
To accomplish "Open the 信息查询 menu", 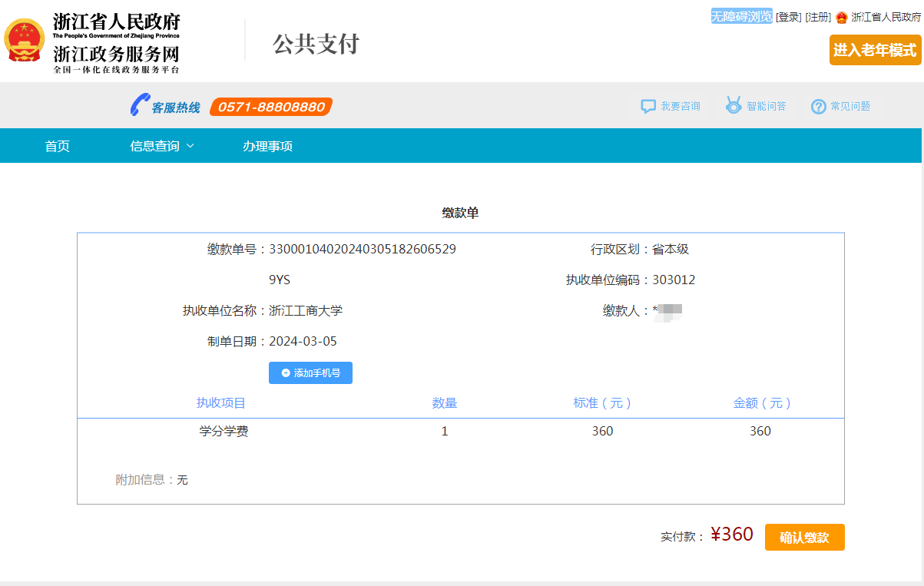I will pos(154,146).
